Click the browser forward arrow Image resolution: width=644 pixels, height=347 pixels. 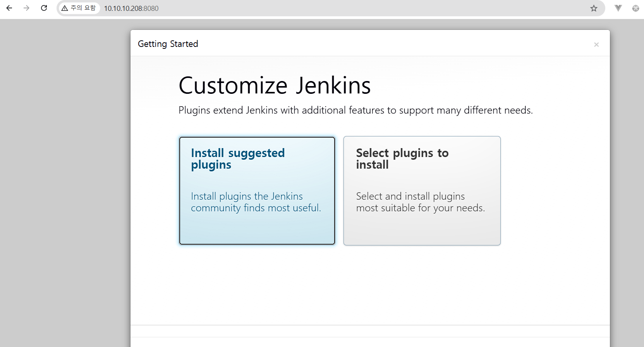pyautogui.click(x=26, y=8)
